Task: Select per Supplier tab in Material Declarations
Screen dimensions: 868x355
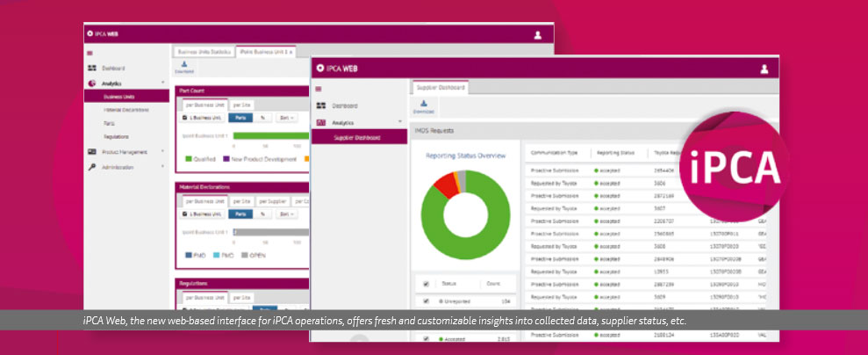Action: coord(273,201)
